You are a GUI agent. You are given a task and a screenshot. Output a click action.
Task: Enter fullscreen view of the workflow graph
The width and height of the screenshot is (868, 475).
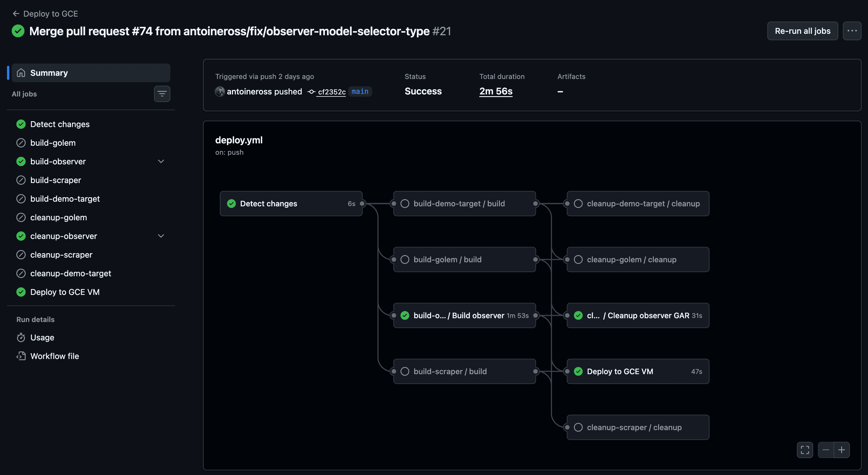pos(805,450)
